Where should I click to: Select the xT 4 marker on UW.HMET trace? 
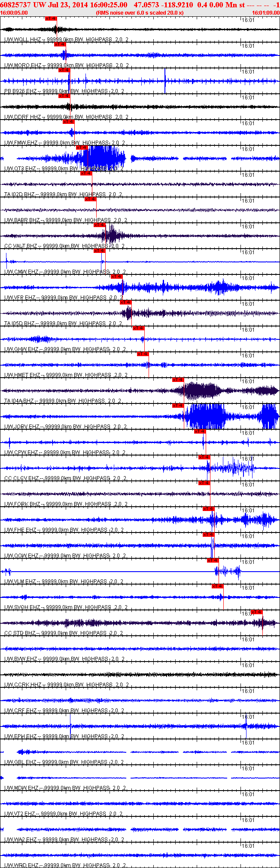tap(143, 354)
